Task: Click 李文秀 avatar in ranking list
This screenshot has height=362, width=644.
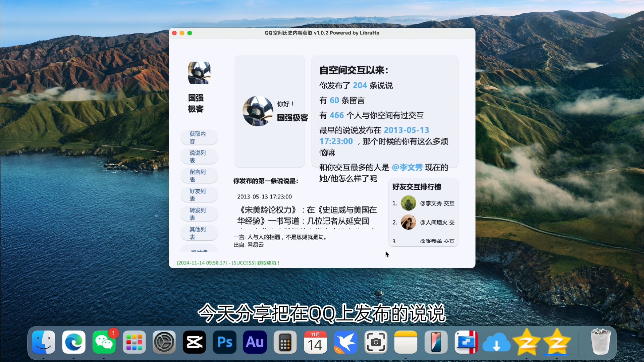Action: pyautogui.click(x=409, y=203)
